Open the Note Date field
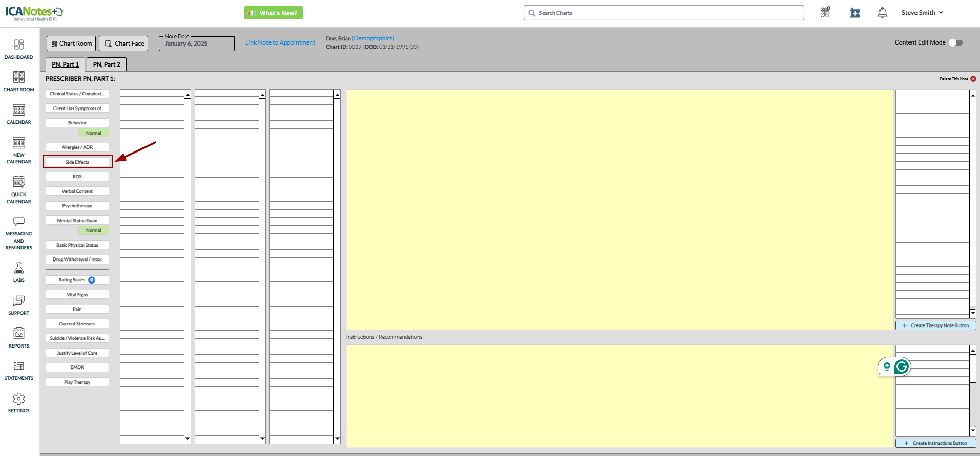 (197, 44)
